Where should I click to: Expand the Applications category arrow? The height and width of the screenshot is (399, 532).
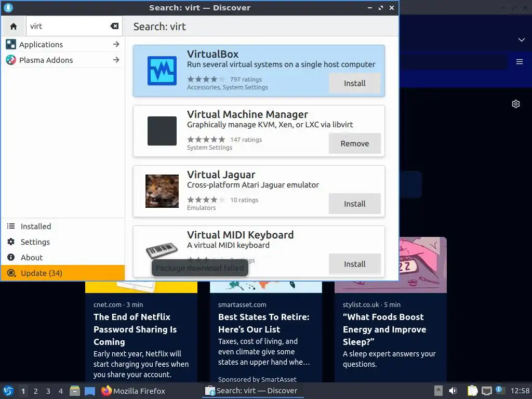coord(116,45)
